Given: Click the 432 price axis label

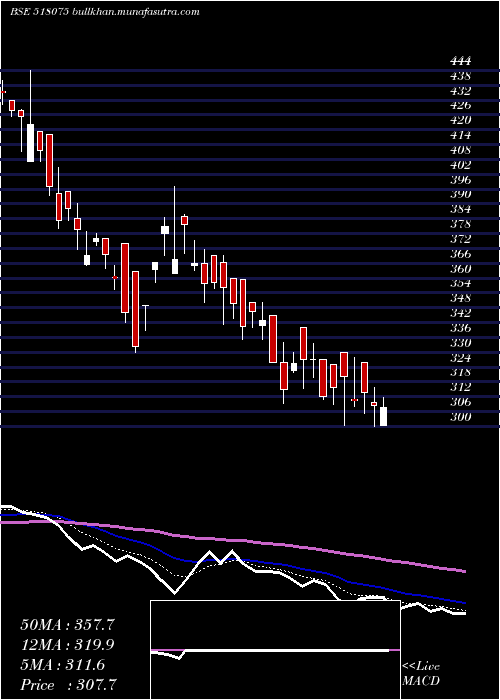Looking at the screenshot, I should tap(460, 91).
